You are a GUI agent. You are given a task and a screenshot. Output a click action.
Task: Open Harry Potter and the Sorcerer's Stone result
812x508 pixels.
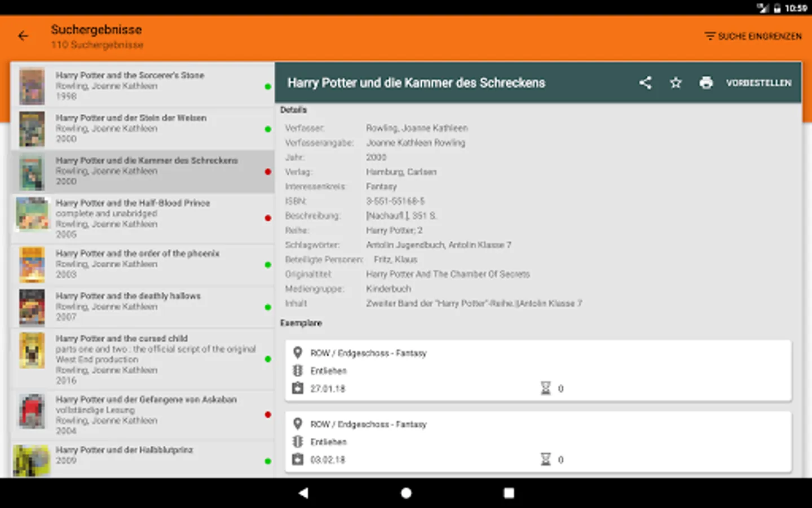click(x=143, y=86)
